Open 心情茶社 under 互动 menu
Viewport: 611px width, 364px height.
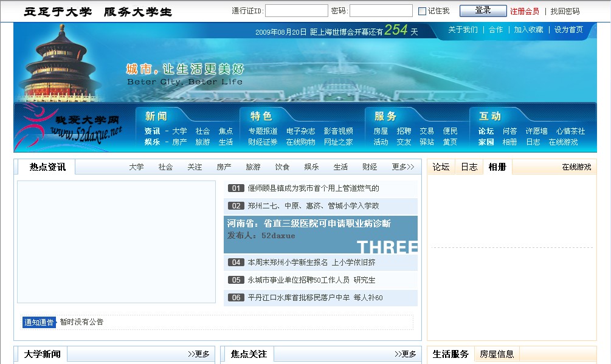(570, 131)
